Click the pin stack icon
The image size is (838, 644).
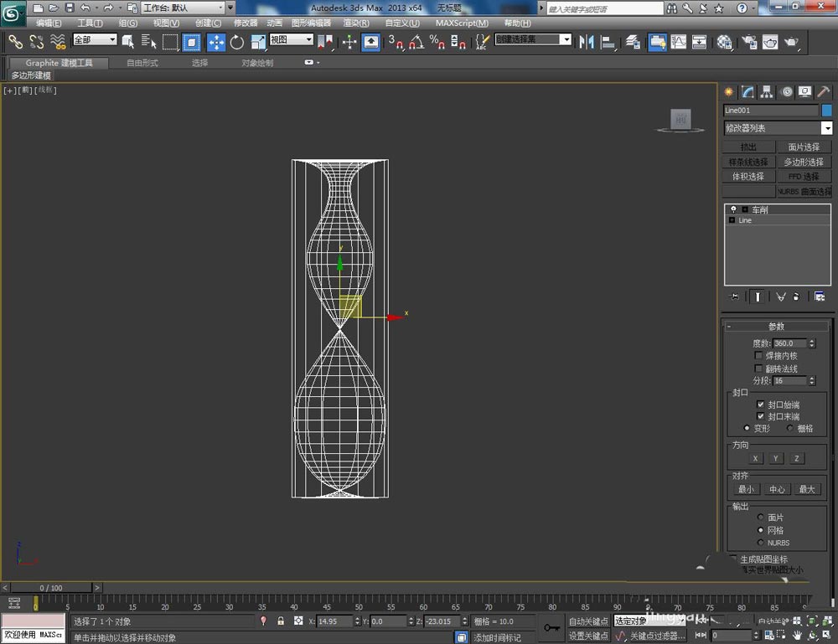tap(735, 296)
